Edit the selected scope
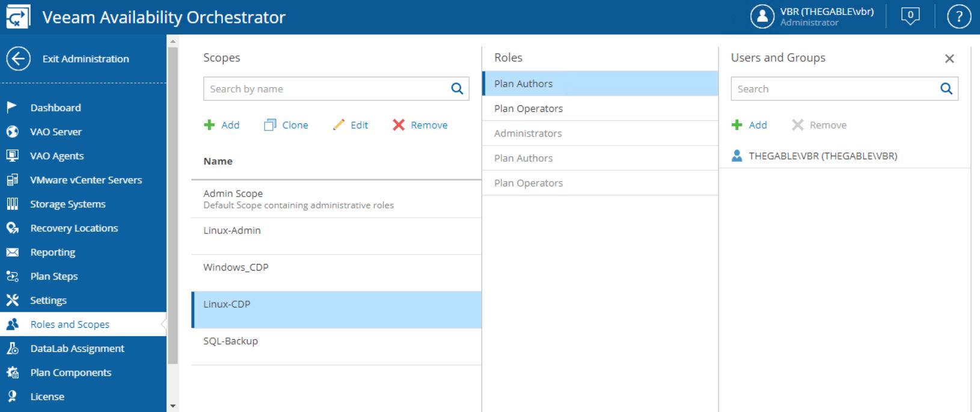Image resolution: width=980 pixels, height=412 pixels. (x=351, y=125)
